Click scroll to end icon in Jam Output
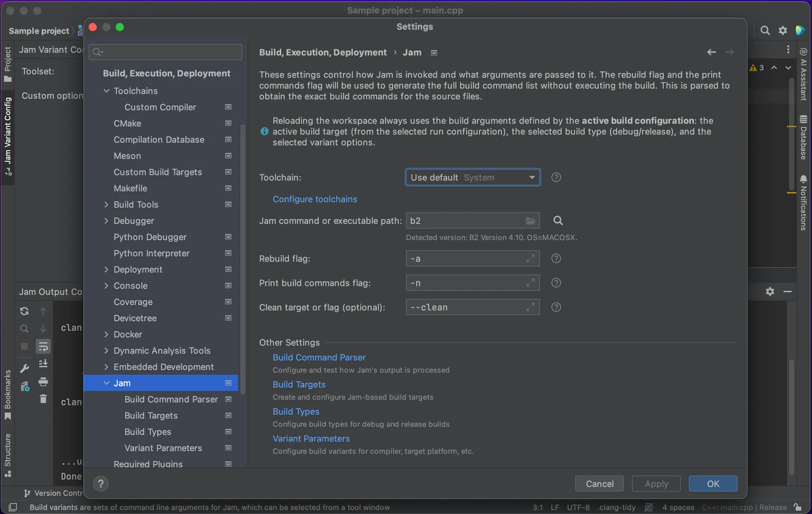This screenshot has width=812, height=514. (x=43, y=363)
